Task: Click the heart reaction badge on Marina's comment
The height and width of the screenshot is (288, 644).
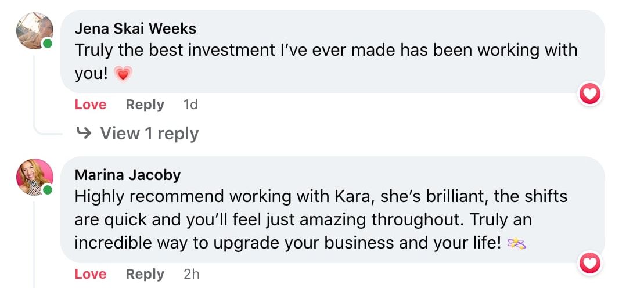Action: point(590,264)
